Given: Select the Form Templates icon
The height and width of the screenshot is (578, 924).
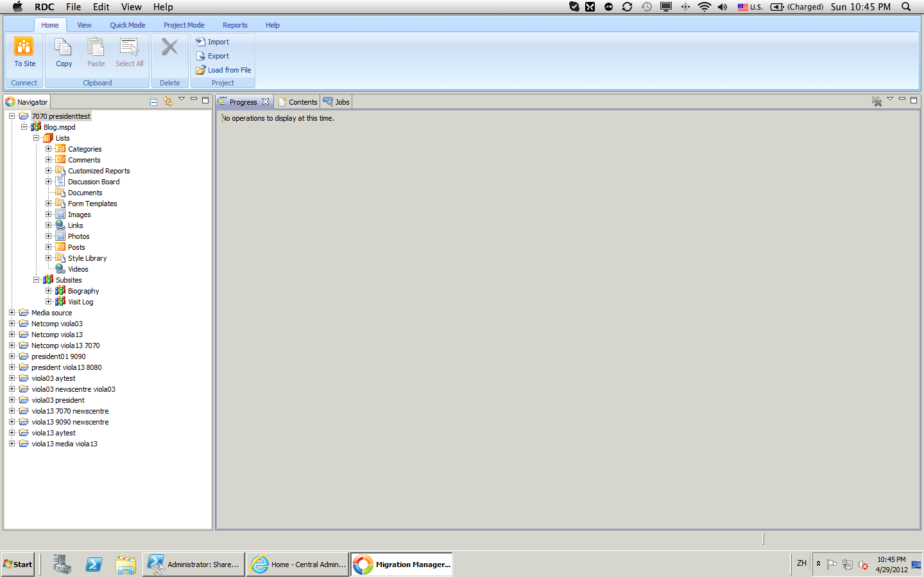Looking at the screenshot, I should tap(60, 203).
